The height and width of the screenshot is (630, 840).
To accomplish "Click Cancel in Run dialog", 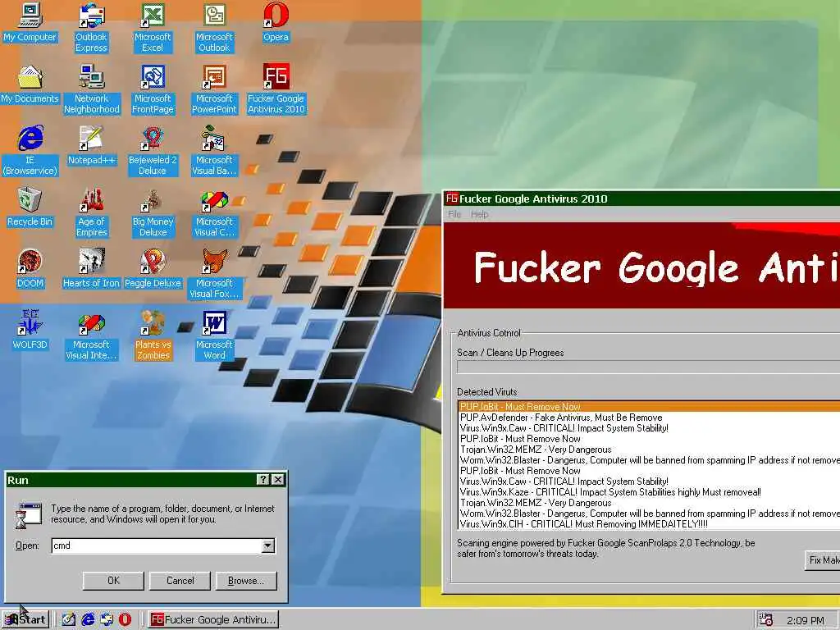I will pyautogui.click(x=180, y=581).
